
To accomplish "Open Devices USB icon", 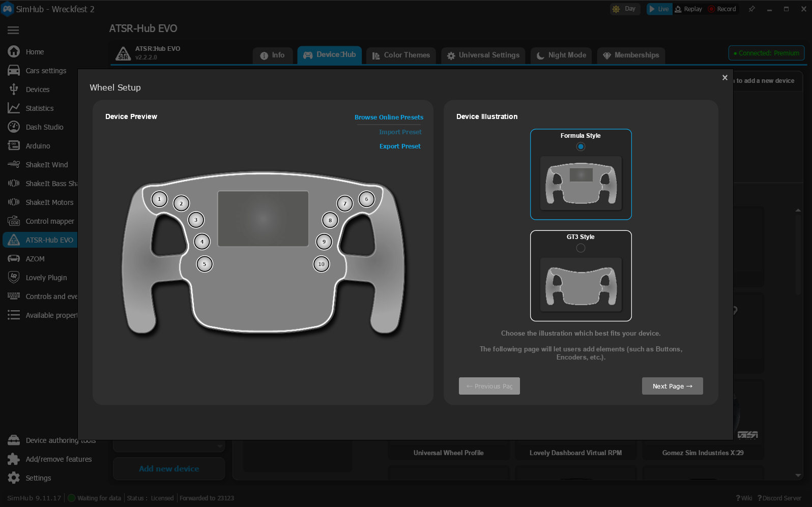I will pyautogui.click(x=14, y=90).
